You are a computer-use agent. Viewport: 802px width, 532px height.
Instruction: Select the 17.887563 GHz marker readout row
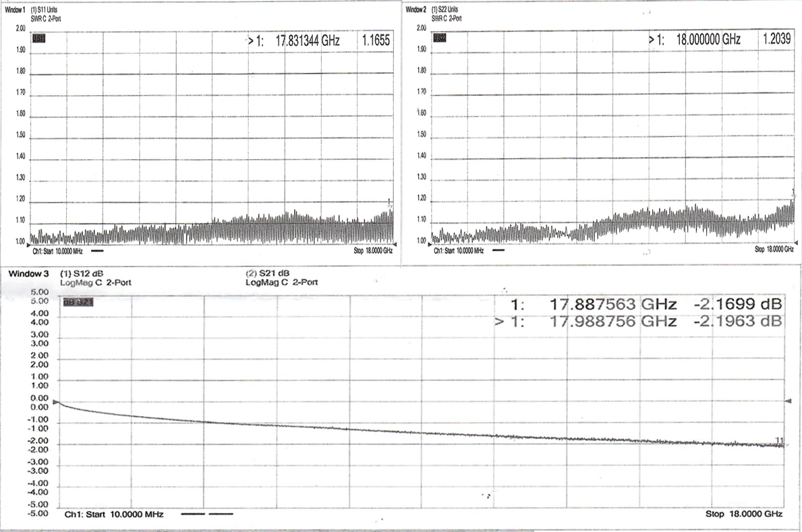click(x=646, y=303)
